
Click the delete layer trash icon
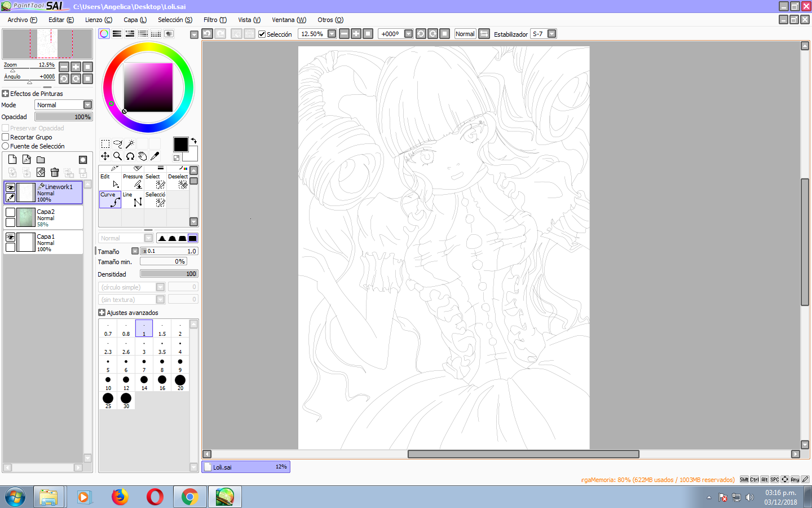55,172
